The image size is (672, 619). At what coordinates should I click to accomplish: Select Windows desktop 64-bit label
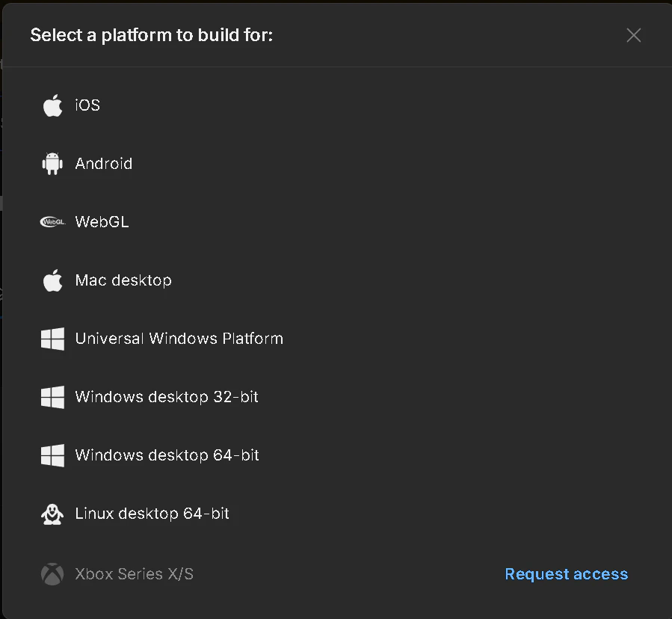click(167, 455)
